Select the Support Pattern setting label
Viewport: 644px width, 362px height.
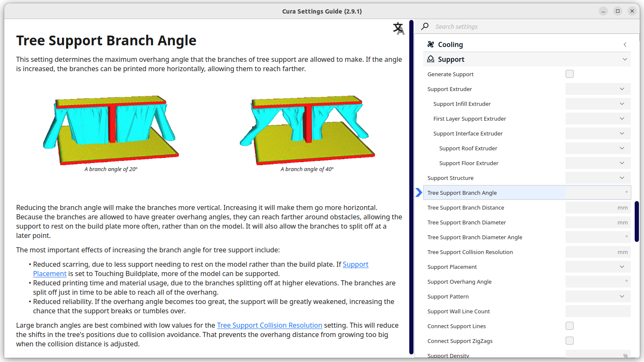coord(448,296)
